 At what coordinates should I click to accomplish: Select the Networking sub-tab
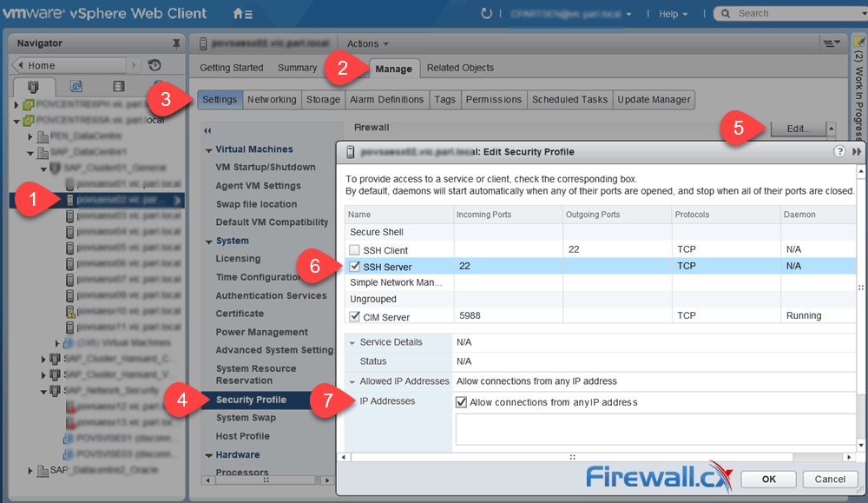pyautogui.click(x=272, y=100)
